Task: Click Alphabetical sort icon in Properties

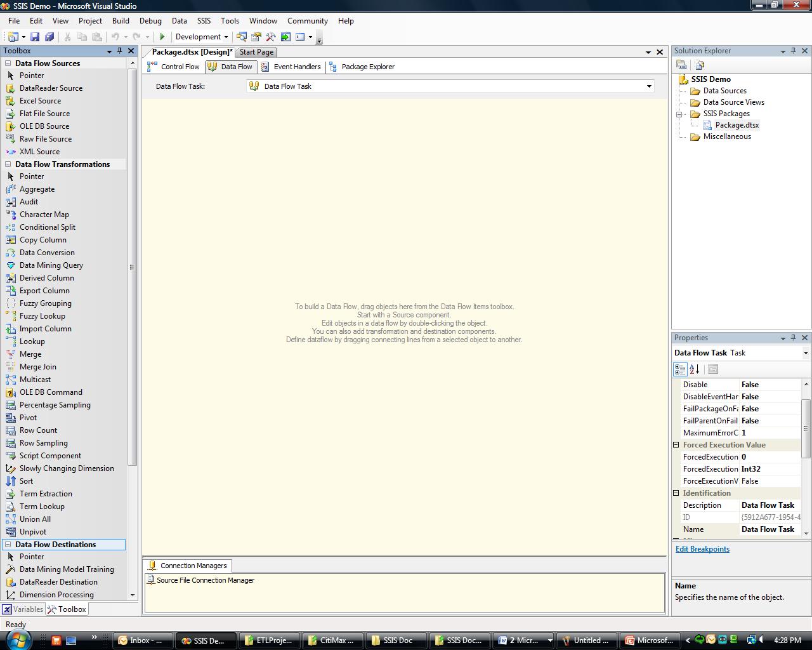Action: coord(695,369)
